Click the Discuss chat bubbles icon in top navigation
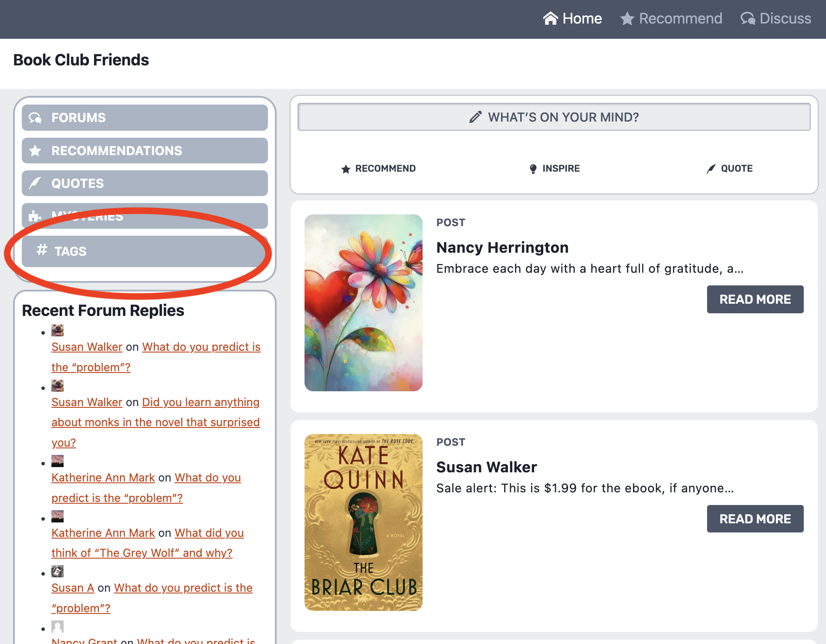826x644 pixels. point(748,19)
